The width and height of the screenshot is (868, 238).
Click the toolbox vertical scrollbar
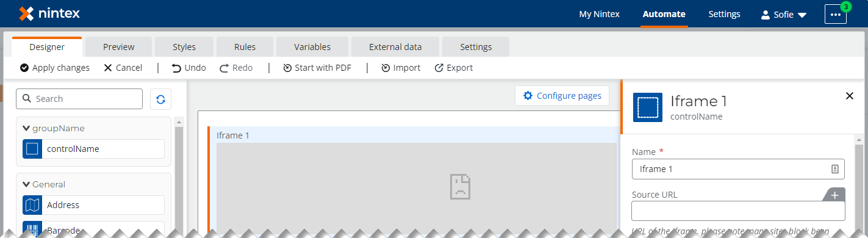tap(179, 177)
